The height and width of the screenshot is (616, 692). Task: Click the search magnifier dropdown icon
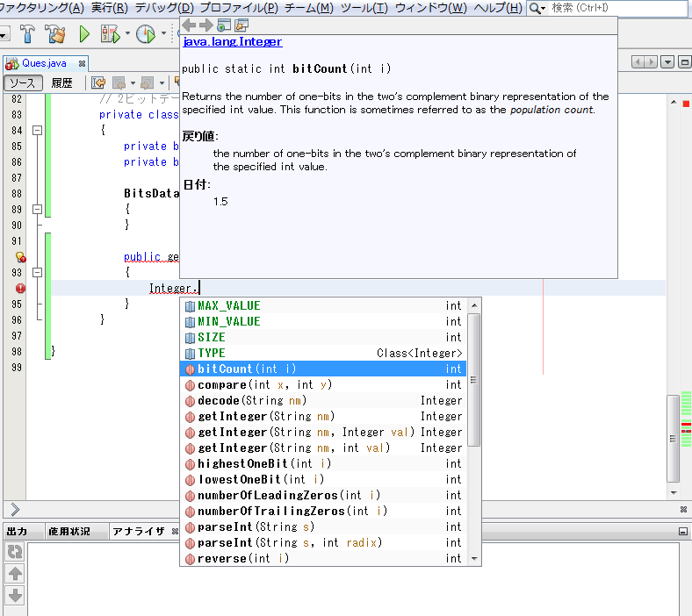(537, 8)
